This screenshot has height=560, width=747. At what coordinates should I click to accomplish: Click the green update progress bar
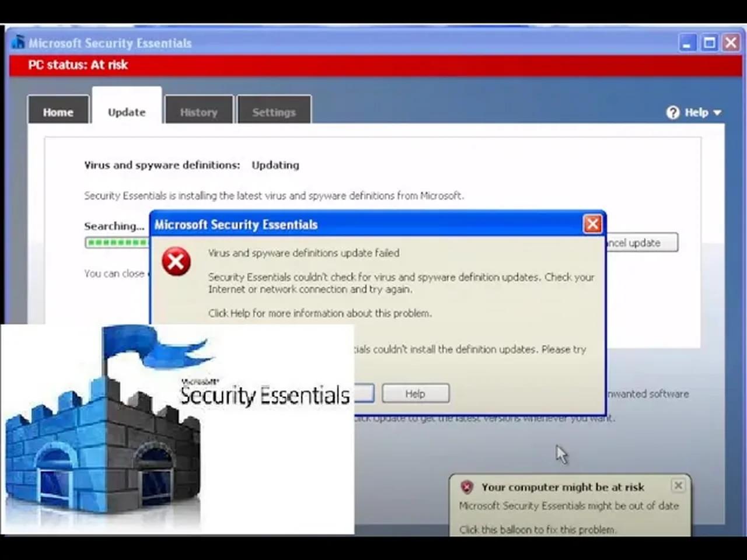pos(117,242)
